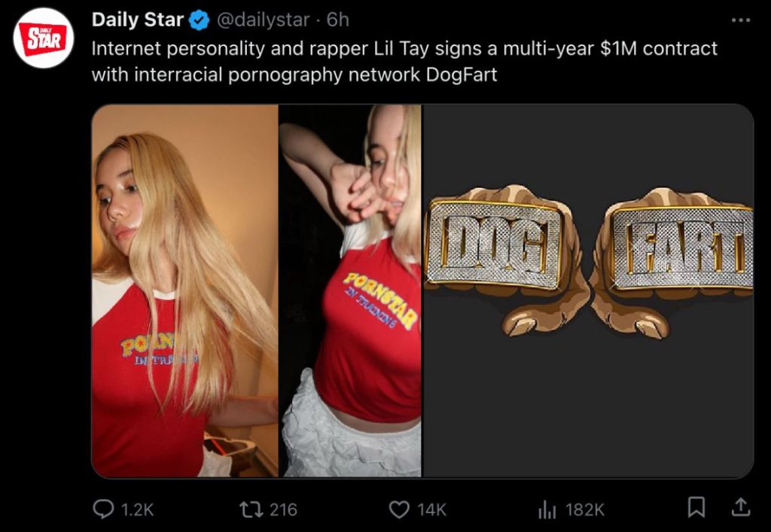Image resolution: width=771 pixels, height=532 pixels.
Task: Open the Daily Star display name
Action: [138, 20]
